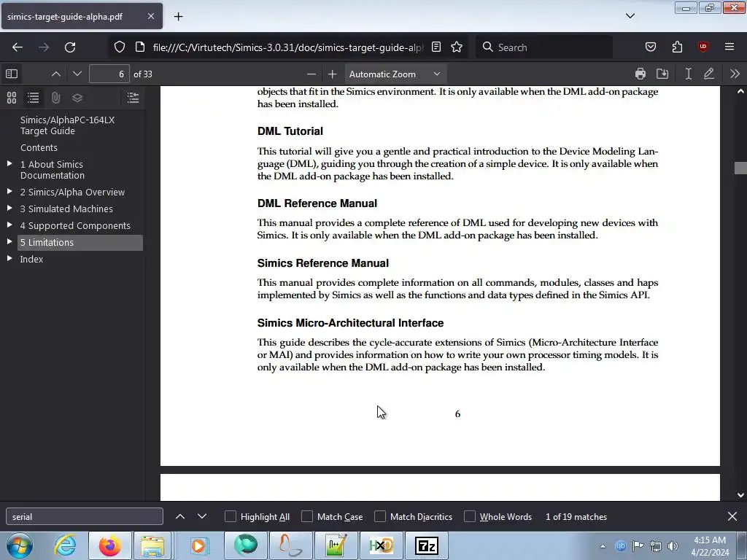Open Pocket save icon

(x=650, y=47)
